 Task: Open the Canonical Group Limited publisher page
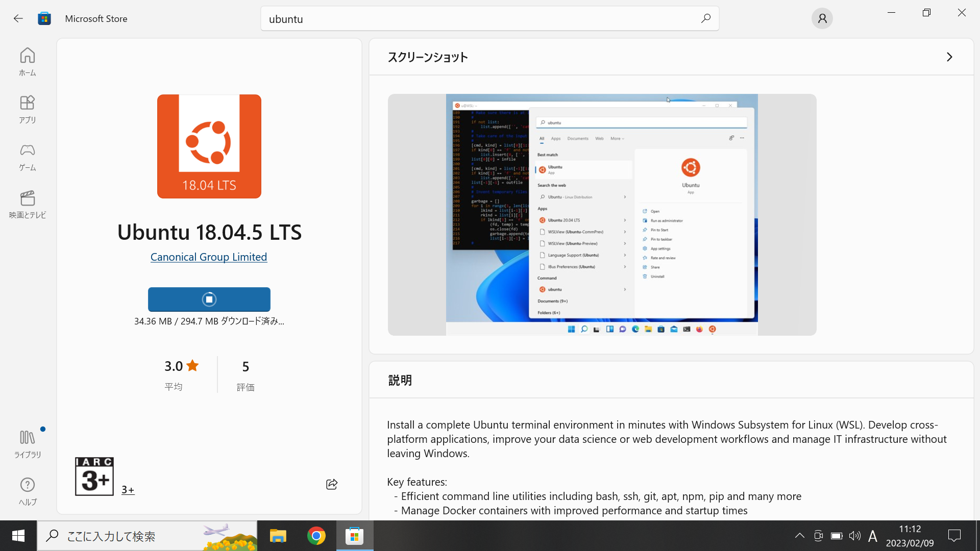pos(208,257)
